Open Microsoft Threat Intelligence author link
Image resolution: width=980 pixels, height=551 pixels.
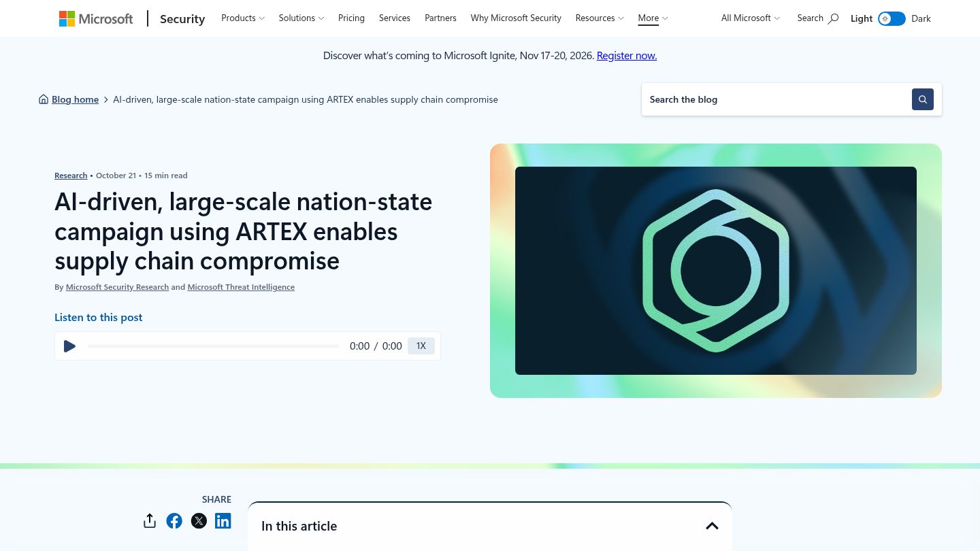coord(241,287)
